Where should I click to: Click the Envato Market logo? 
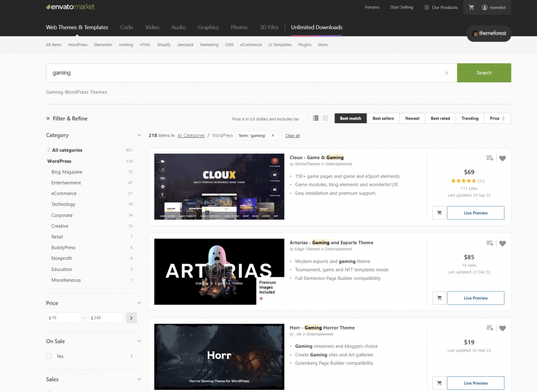pos(70,7)
